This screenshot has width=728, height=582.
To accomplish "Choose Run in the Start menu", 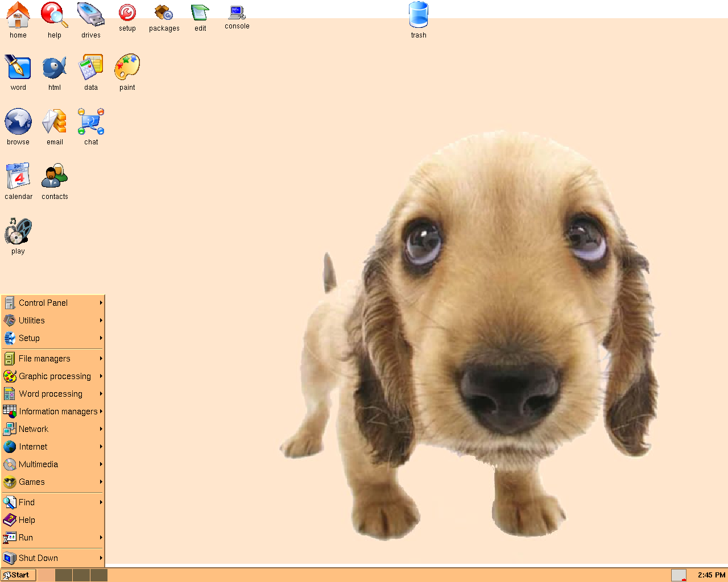I will tap(53, 538).
